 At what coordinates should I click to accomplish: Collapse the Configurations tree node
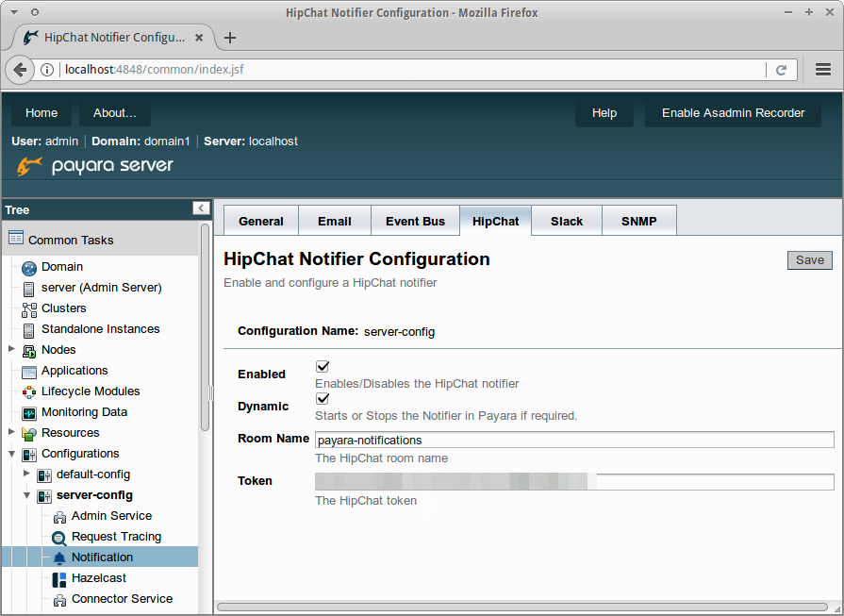point(11,453)
